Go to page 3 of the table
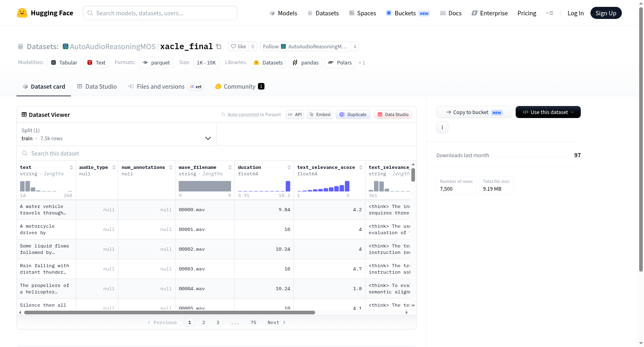 pyautogui.click(x=218, y=322)
